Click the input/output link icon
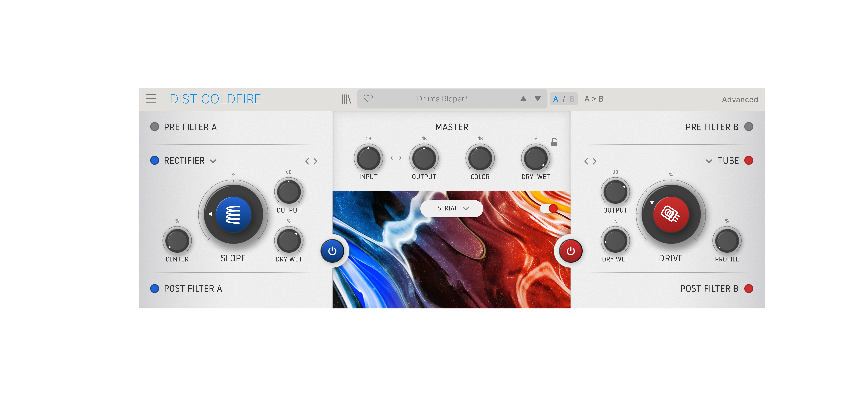 (396, 158)
